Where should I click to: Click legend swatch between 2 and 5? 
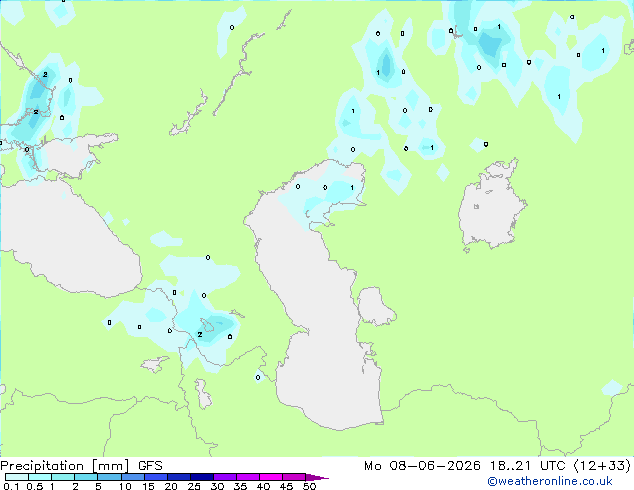[x=86, y=477]
